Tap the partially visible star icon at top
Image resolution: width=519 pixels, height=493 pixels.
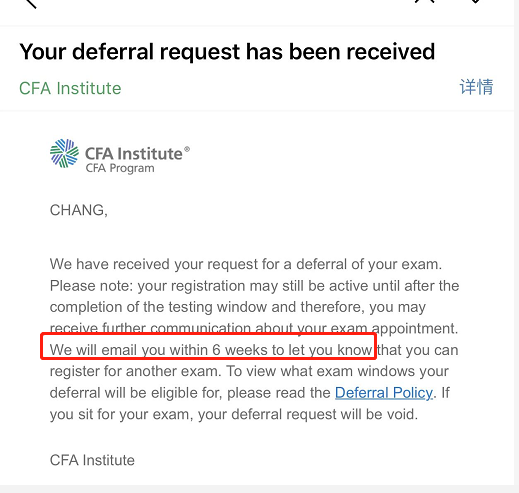pyautogui.click(x=425, y=2)
